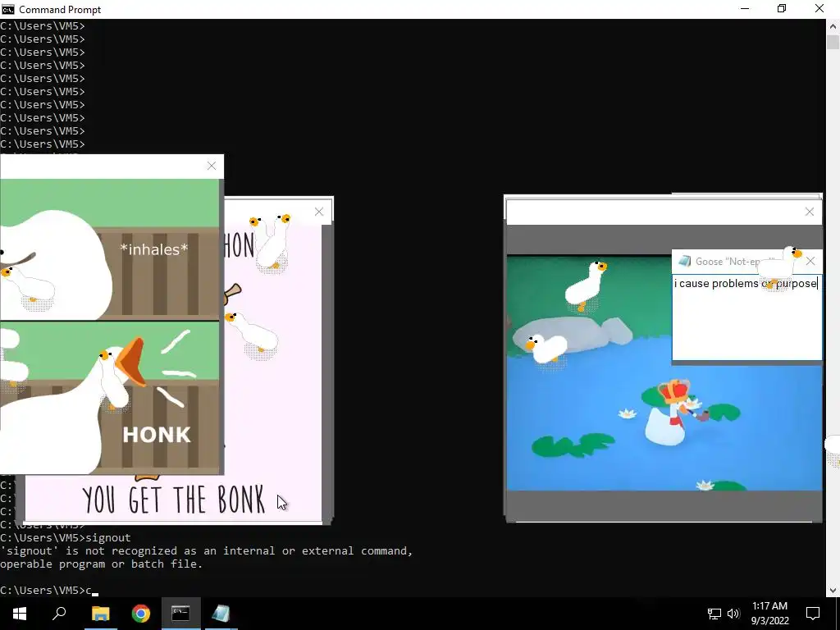Switch to Command Prompt taskbar button
The height and width of the screenshot is (630, 840).
click(x=180, y=614)
